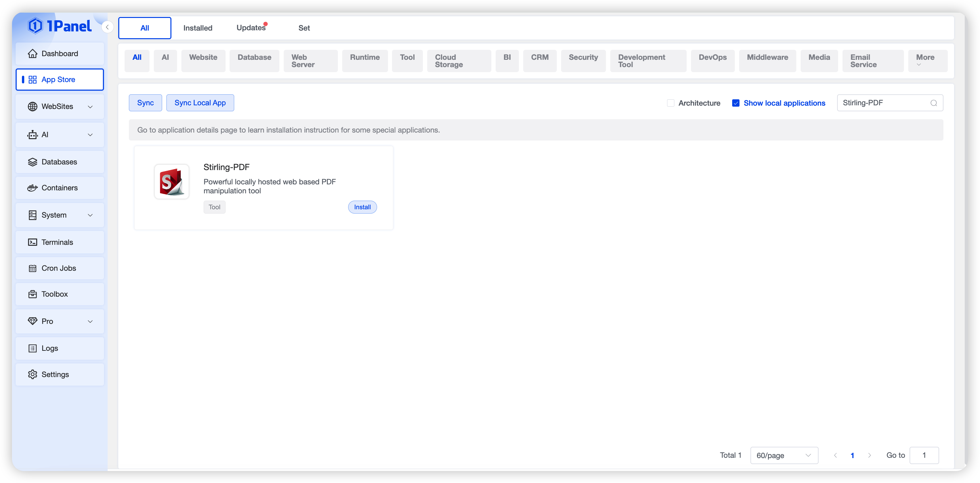Enable the Architecture checkbox
Screen dimensions: 980x483
670,103
